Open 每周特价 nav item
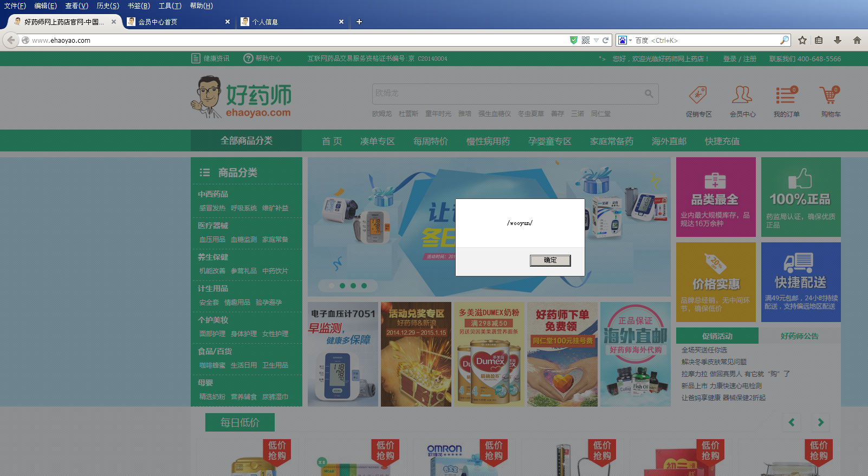This screenshot has width=868, height=476. 431,141
